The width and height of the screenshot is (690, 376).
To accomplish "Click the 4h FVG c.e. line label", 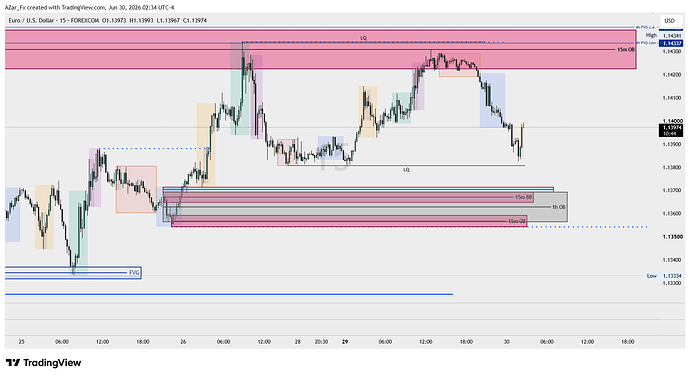I will click(646, 28).
